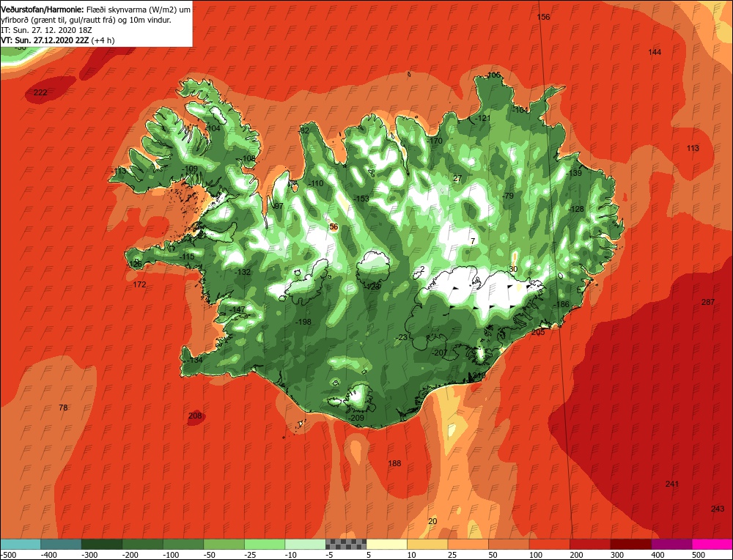733x560 pixels.
Task: Click the map value 56
Action: [x=334, y=226]
